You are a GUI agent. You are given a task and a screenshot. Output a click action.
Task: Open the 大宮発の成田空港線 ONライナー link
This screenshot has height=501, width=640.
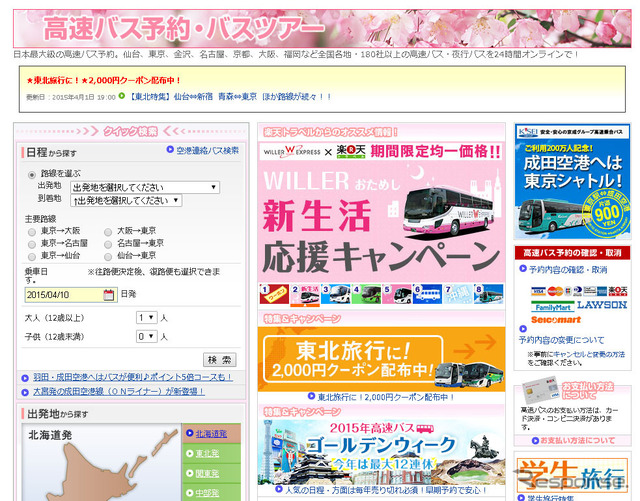point(118,391)
